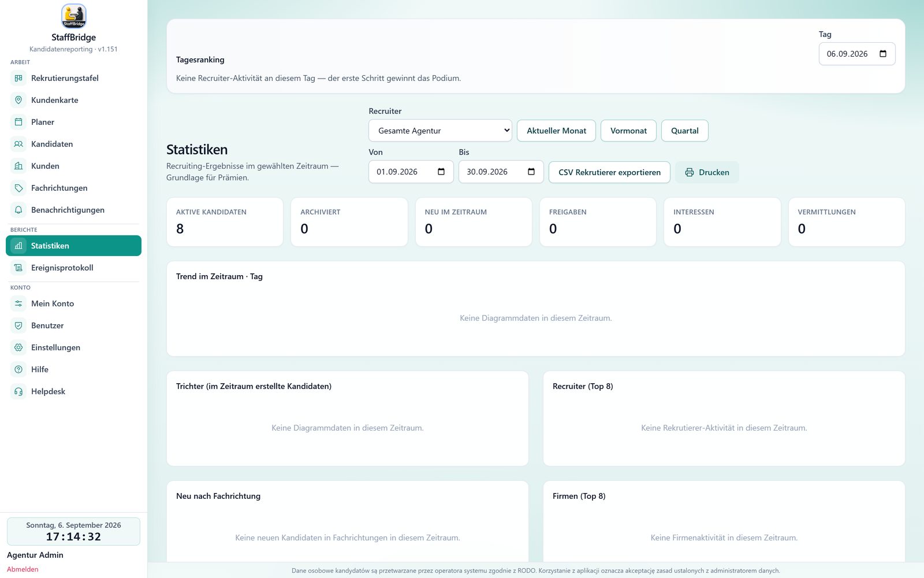
Task: Open calendar picker of Von date field
Action: (x=441, y=172)
